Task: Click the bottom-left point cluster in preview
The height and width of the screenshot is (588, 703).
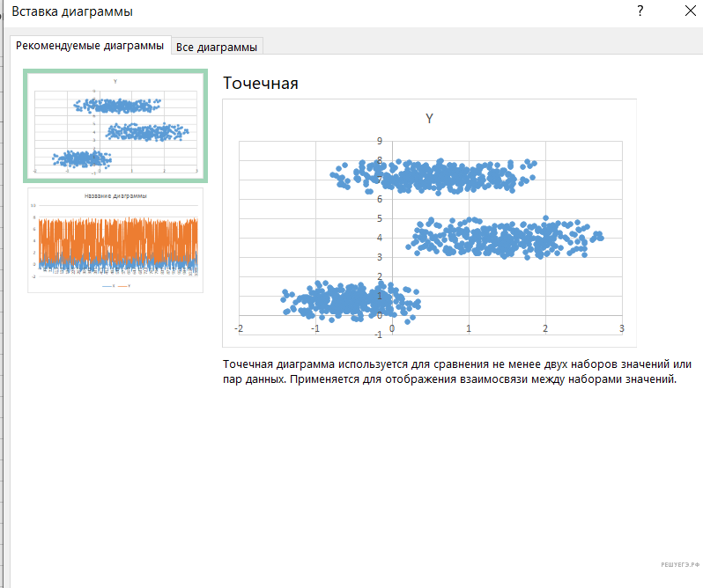Action: (x=351, y=299)
